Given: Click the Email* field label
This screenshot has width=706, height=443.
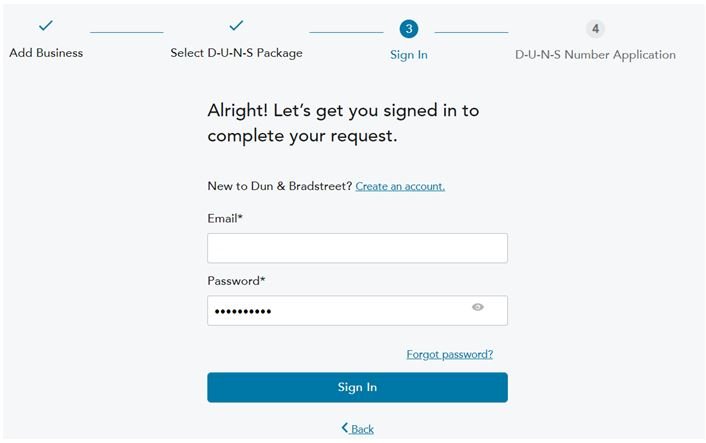Looking at the screenshot, I should tap(225, 218).
